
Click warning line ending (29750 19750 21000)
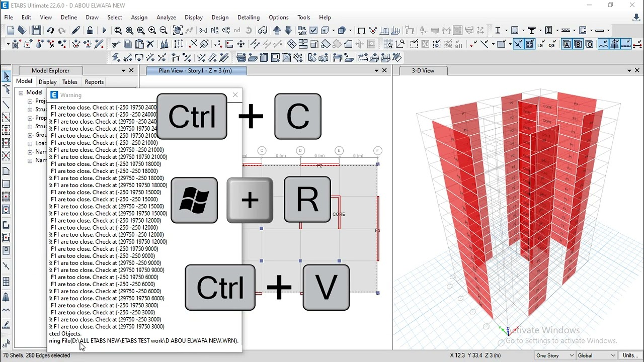click(x=108, y=157)
